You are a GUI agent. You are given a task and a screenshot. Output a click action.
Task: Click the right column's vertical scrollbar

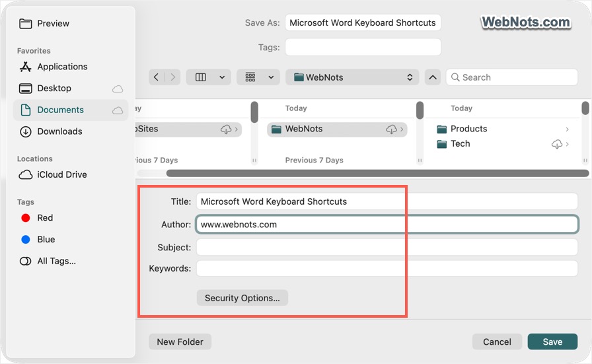click(x=585, y=108)
